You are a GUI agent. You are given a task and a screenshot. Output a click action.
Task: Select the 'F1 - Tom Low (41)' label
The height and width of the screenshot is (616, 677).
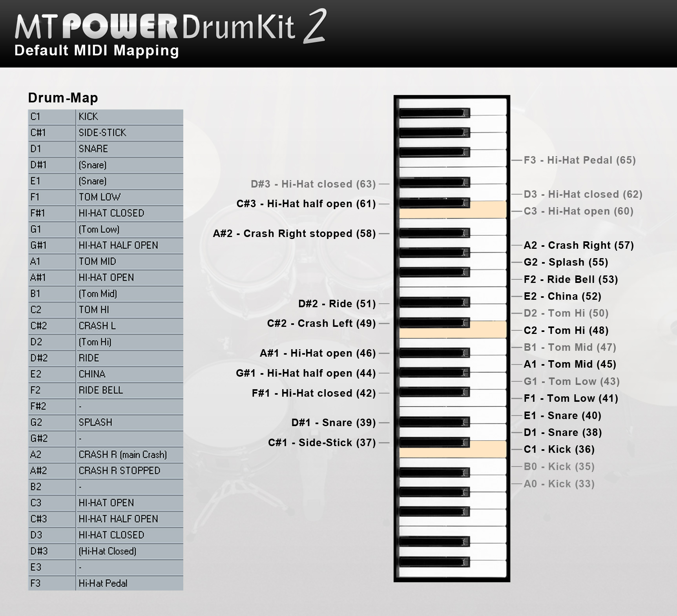571,398
